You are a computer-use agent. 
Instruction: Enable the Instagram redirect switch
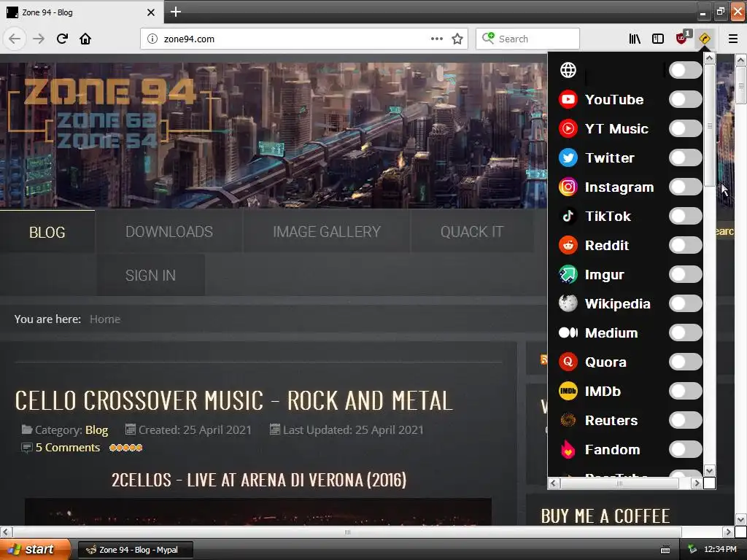point(685,187)
